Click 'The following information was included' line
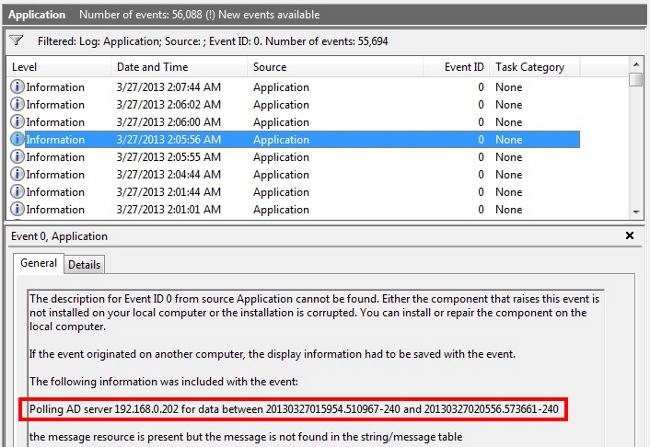650x447 pixels. tap(164, 381)
